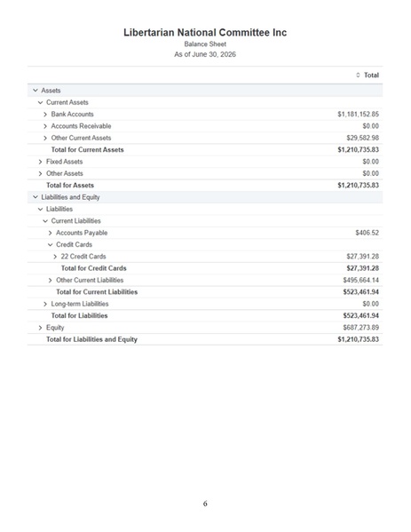Expand the Bank Accounts row
Image resolution: width=411 pixels, height=532 pixels.
(45, 115)
